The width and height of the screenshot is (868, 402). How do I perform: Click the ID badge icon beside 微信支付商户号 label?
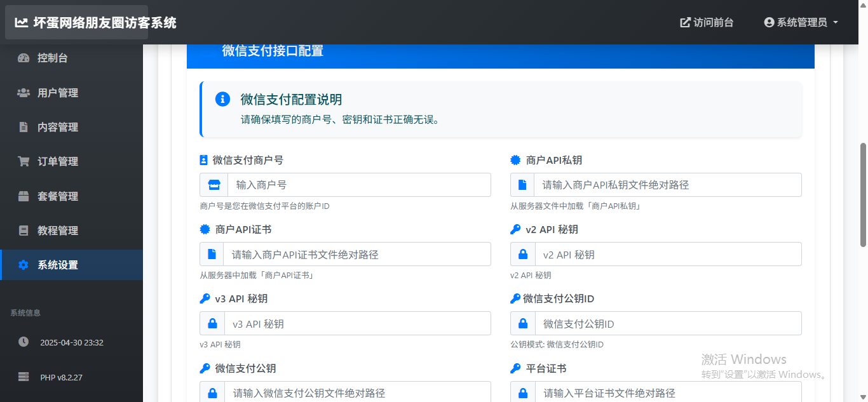coord(204,160)
